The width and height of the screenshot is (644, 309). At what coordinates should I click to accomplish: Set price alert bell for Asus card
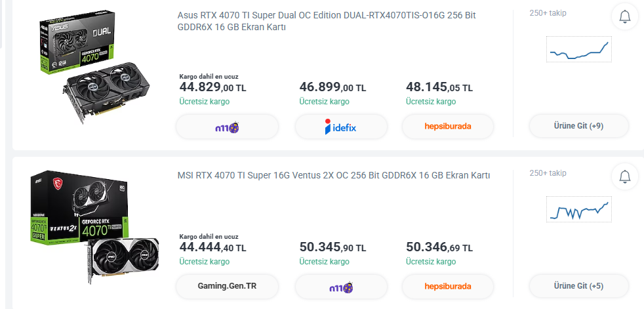(x=624, y=16)
